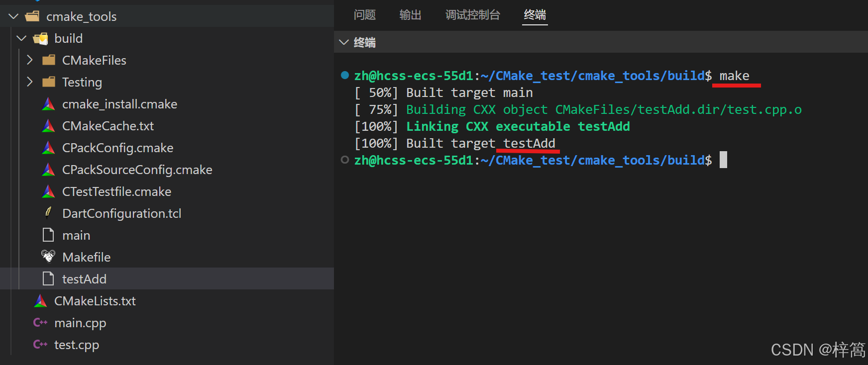Switch to the 问题 tab
The width and height of the screenshot is (868, 365).
coord(365,15)
